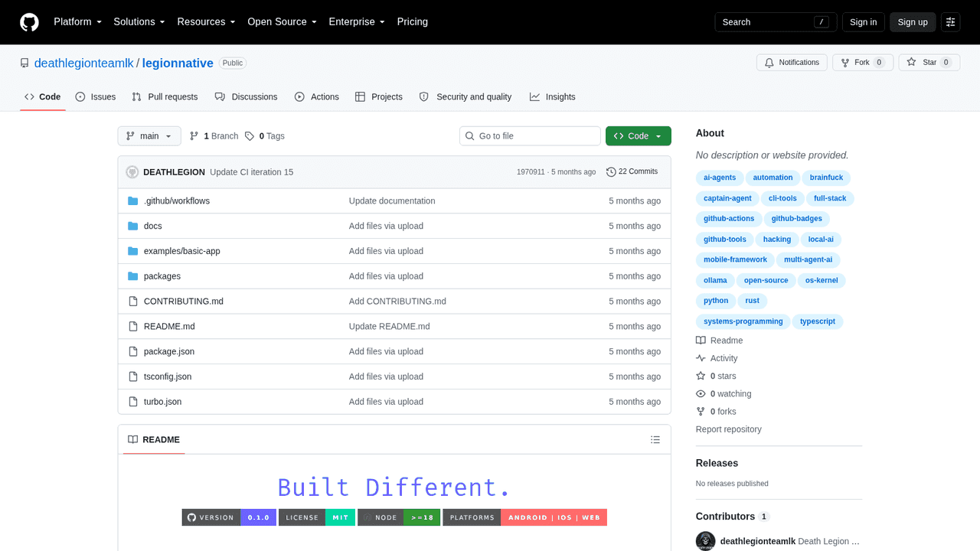Open the packages folder icon

133,276
